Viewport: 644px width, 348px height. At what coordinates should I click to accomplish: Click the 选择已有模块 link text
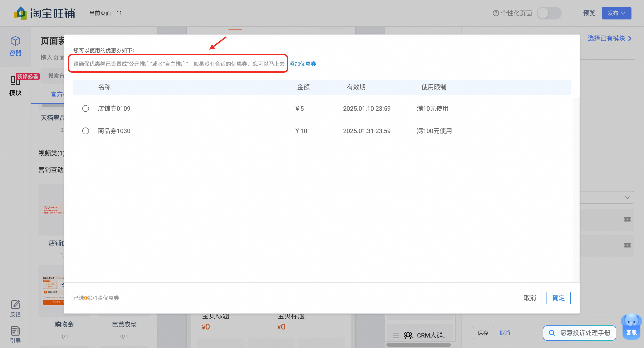click(606, 38)
